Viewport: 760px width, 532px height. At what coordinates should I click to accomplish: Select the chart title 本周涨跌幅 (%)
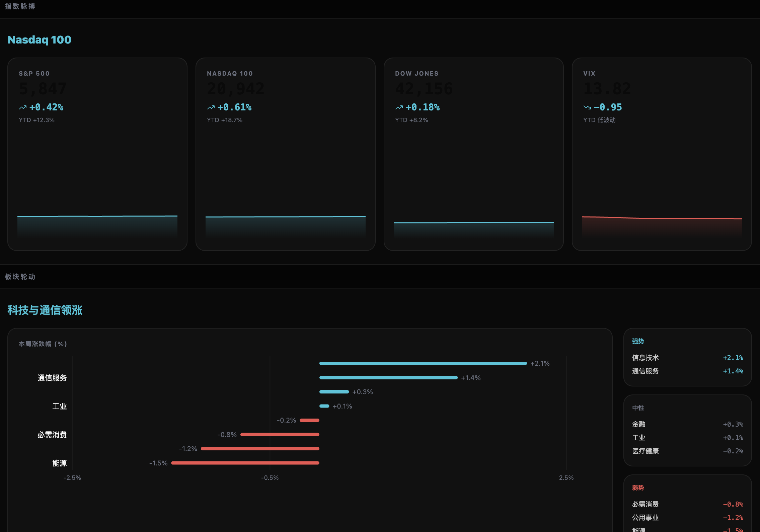[x=43, y=344]
